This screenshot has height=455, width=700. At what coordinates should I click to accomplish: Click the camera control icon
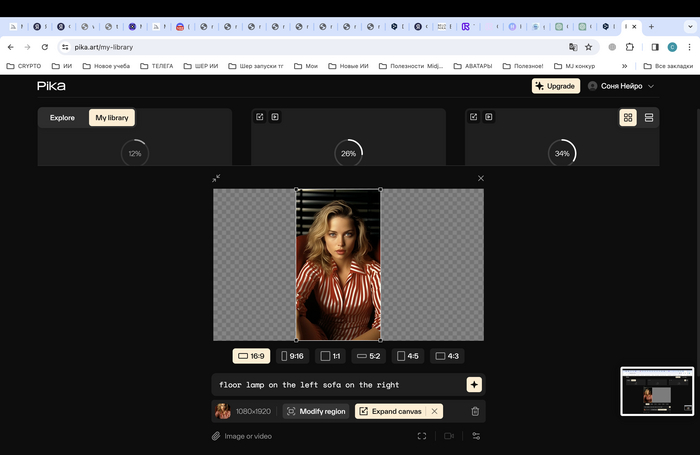(x=449, y=436)
